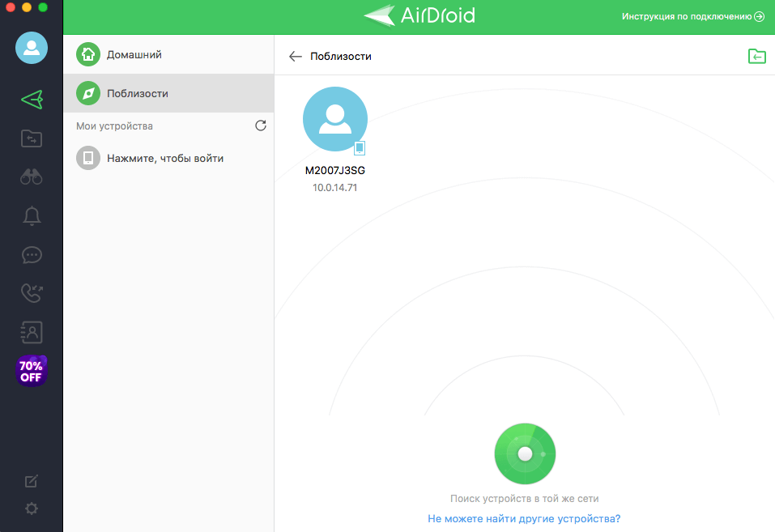Open the Files folder icon in sidebar
This screenshot has width=775, height=532.
click(32, 138)
